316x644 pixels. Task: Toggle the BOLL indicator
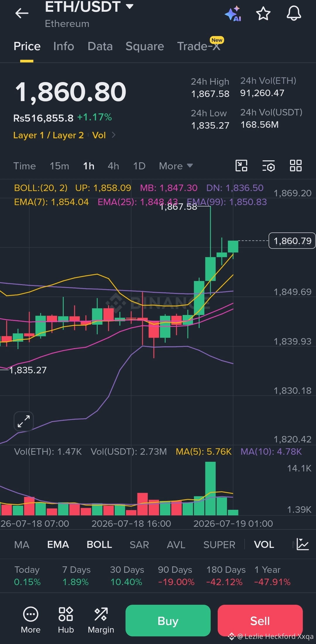tap(99, 545)
